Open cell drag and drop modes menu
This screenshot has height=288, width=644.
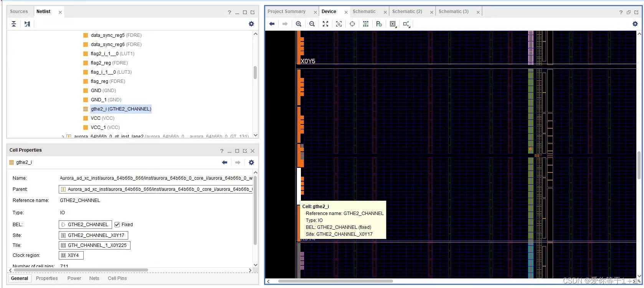tap(393, 24)
